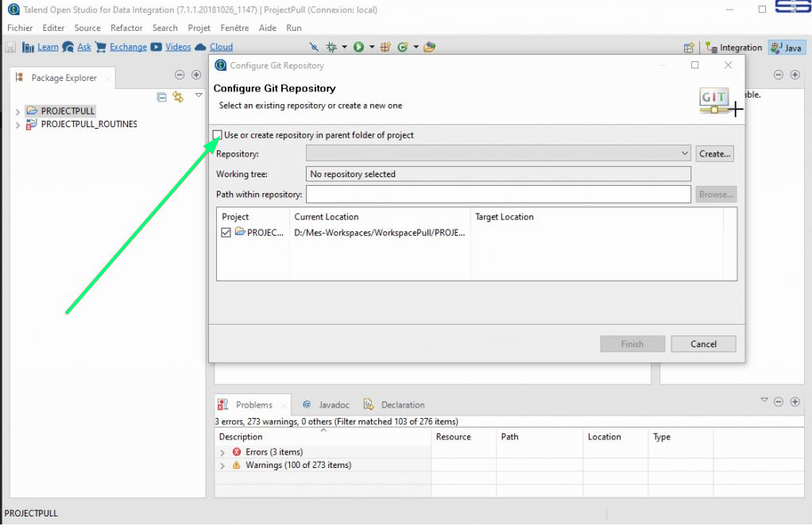Viewport: 812px width, 526px height.
Task: Click the Talend icon in title bar
Action: tap(14, 10)
